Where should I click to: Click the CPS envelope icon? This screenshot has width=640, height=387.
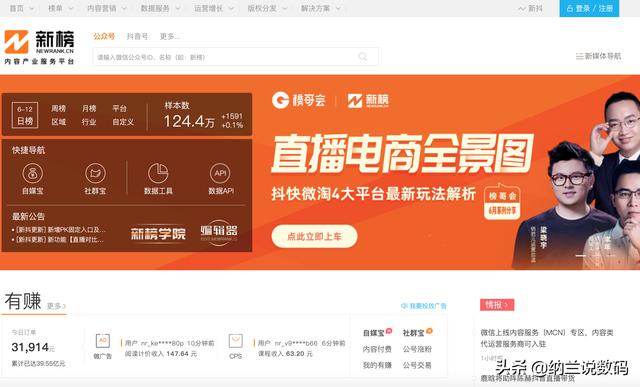tap(236, 341)
